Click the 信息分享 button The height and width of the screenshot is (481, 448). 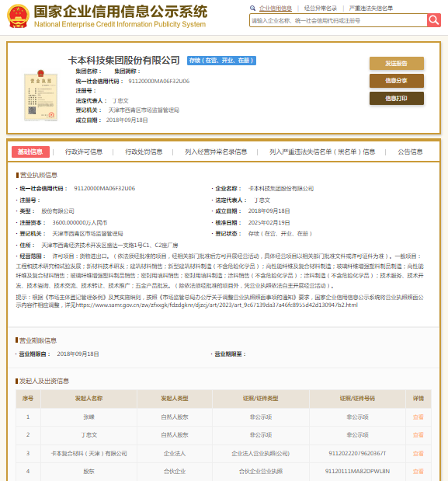click(x=397, y=81)
